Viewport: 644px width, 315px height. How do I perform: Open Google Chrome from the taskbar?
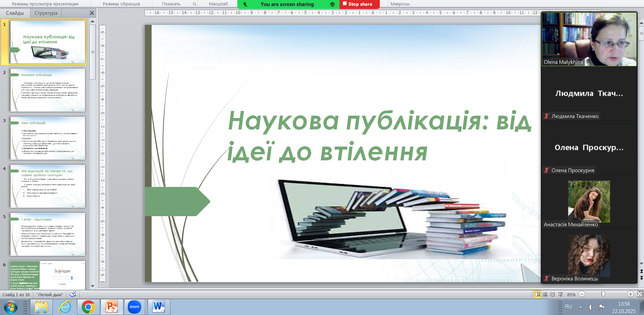(x=88, y=307)
